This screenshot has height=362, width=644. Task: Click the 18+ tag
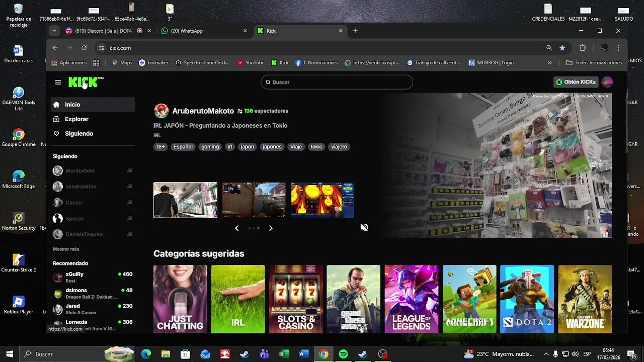(x=160, y=147)
